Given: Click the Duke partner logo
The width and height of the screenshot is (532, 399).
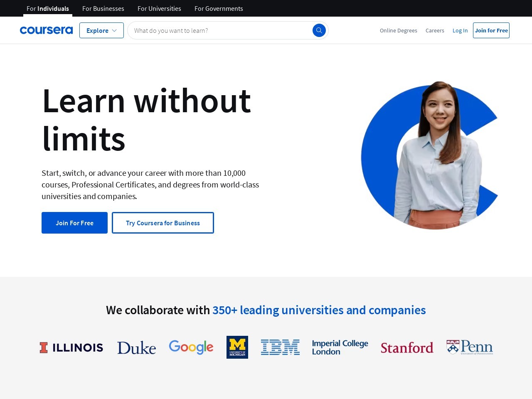Looking at the screenshot, I should (x=136, y=347).
